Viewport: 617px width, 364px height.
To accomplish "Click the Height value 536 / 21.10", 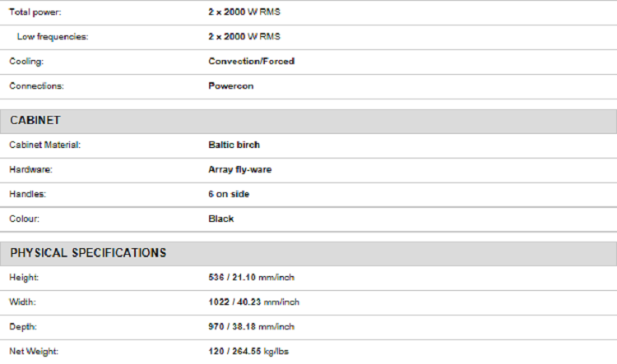I will 233,278.
